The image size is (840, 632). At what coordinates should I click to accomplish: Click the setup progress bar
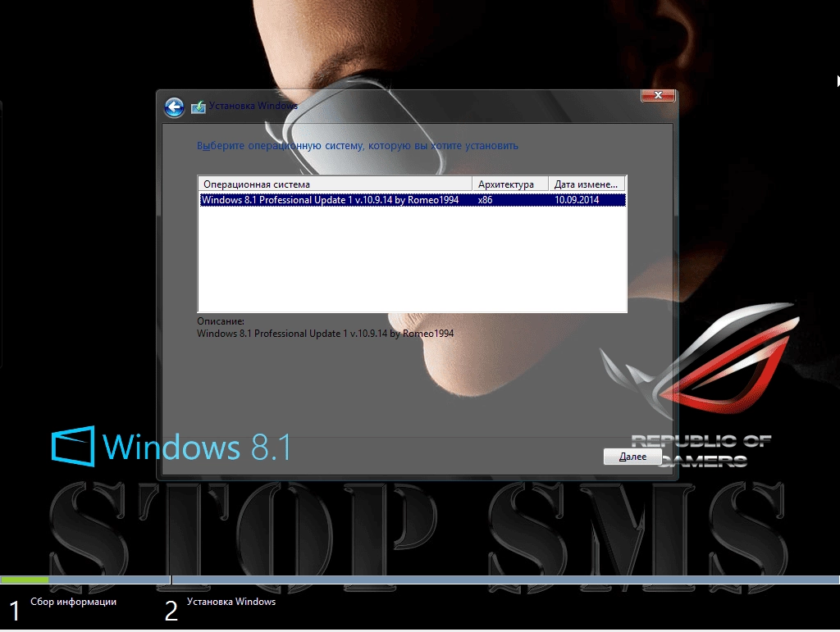point(420,580)
